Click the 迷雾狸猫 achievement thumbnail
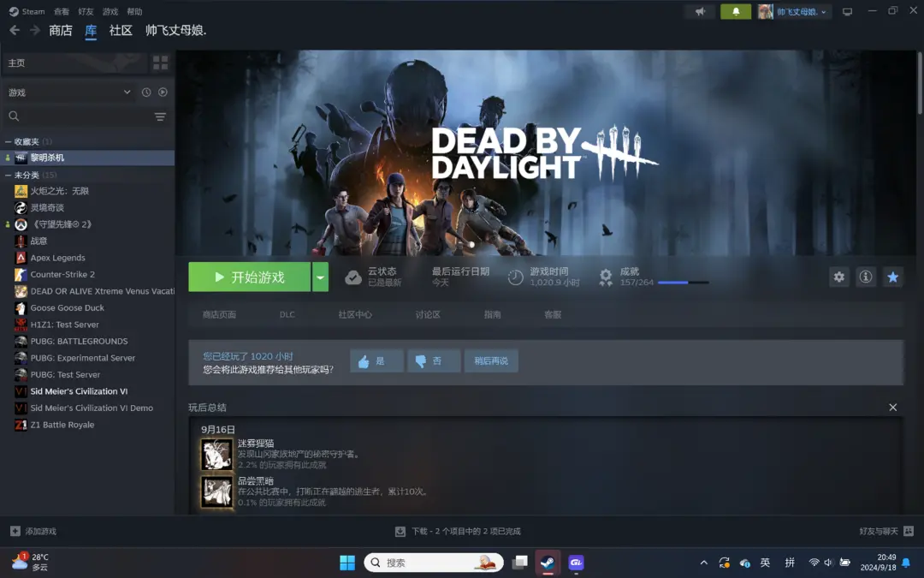The image size is (924, 578). [216, 454]
